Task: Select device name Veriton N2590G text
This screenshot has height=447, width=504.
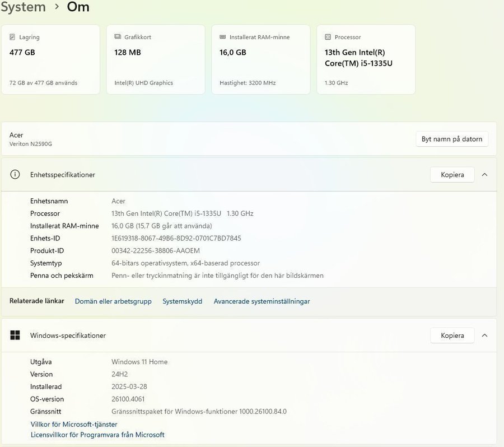Action: (31, 144)
